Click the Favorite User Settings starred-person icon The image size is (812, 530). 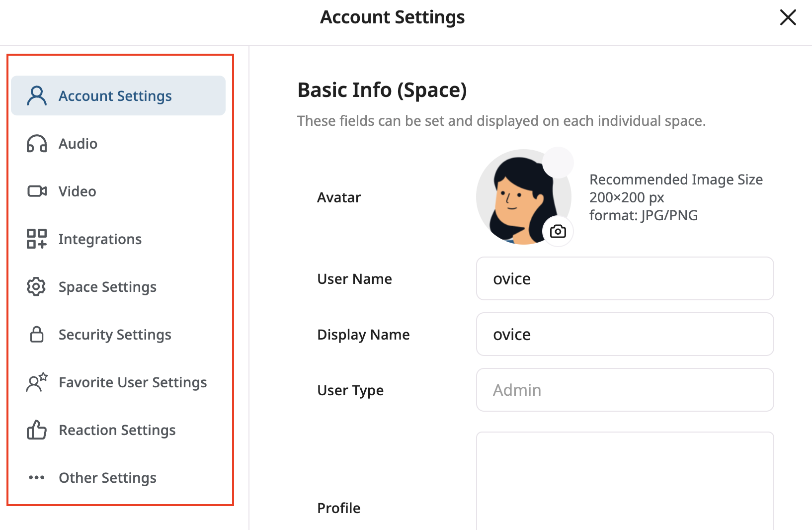[x=36, y=382]
